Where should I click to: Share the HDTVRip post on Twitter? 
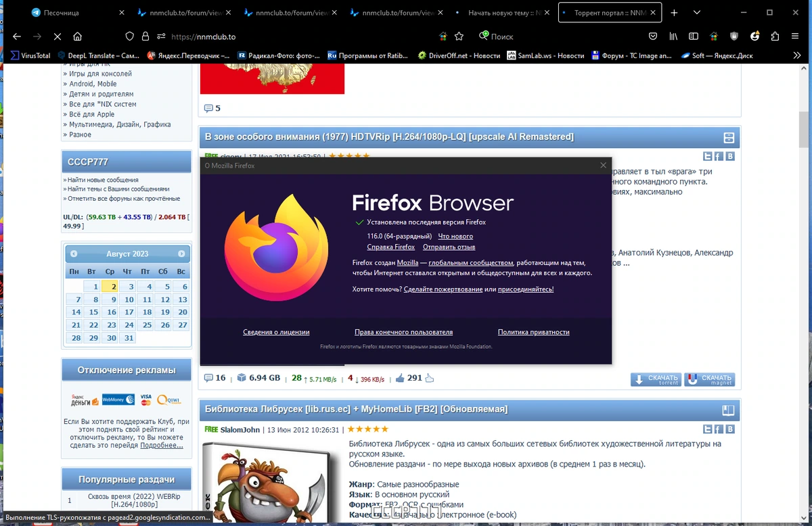(x=707, y=156)
